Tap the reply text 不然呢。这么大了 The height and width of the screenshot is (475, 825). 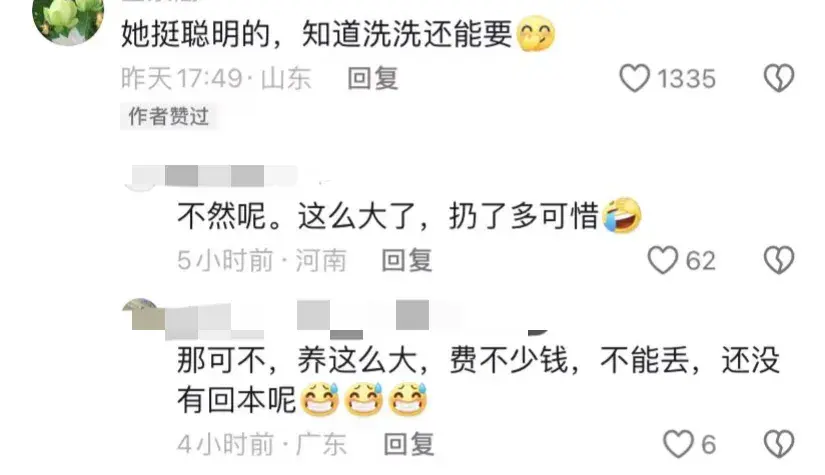[297, 216]
